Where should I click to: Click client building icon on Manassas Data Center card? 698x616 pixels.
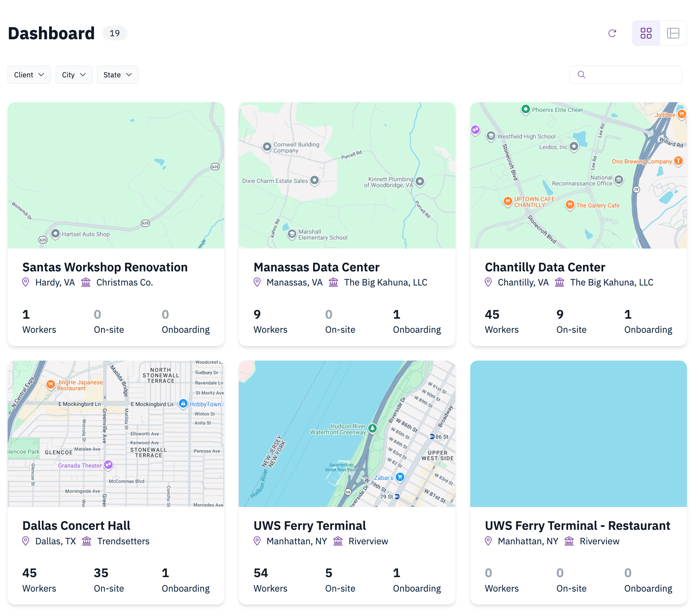[333, 282]
